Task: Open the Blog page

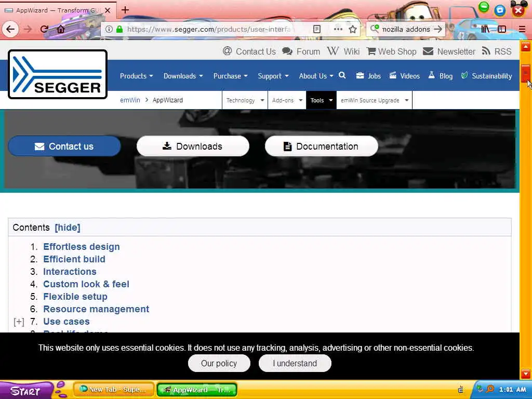Action: 441,76
